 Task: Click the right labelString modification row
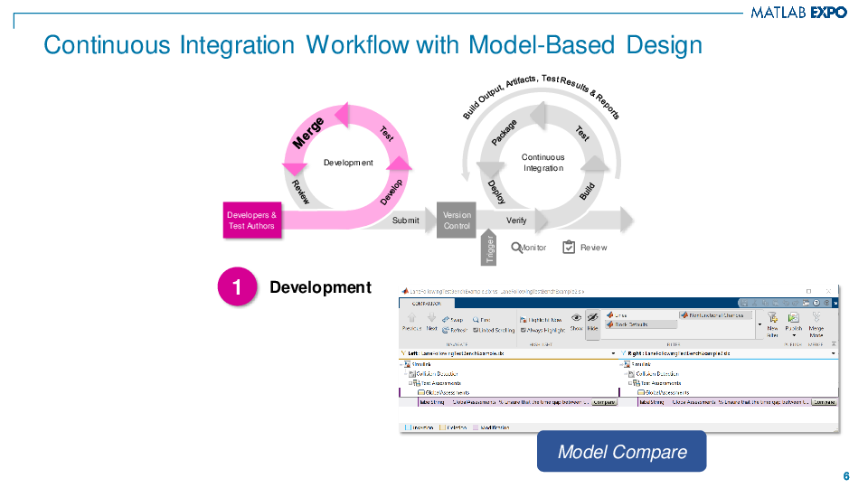738,402
